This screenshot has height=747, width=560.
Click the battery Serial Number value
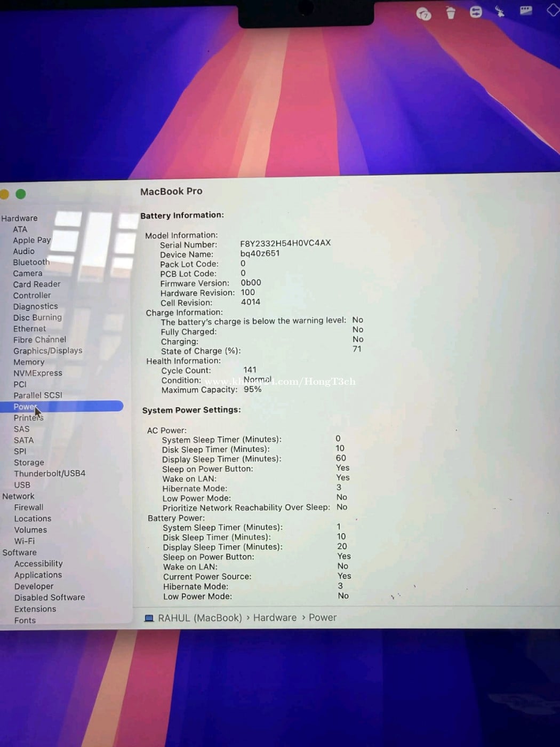pos(285,243)
